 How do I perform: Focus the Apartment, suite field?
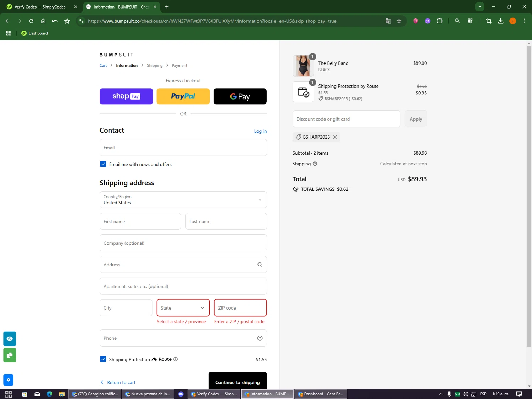pyautogui.click(x=183, y=286)
